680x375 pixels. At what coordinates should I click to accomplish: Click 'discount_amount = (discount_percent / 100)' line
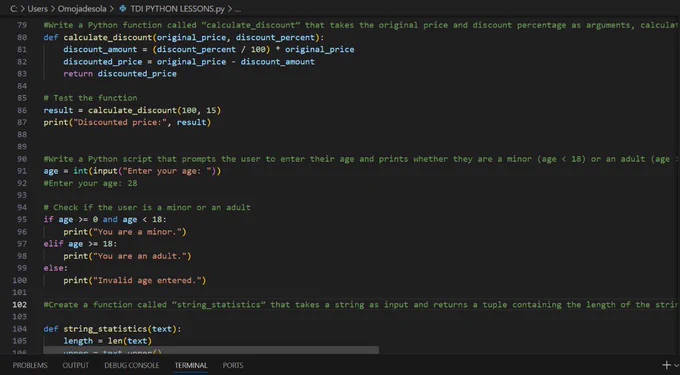coord(209,49)
